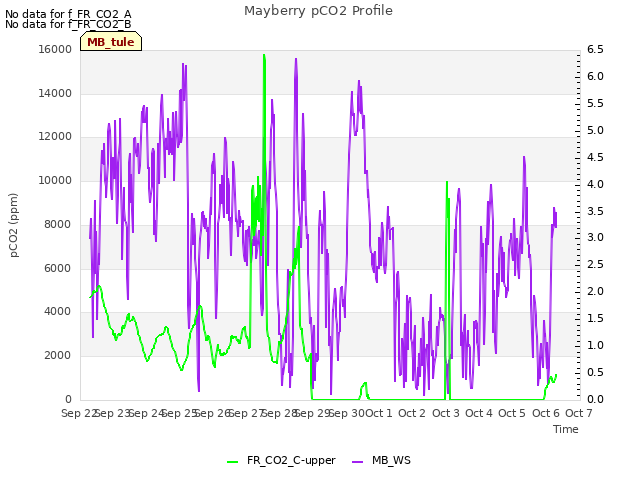
Task: Click the 14000 left-axis tick label
Action: point(55,93)
